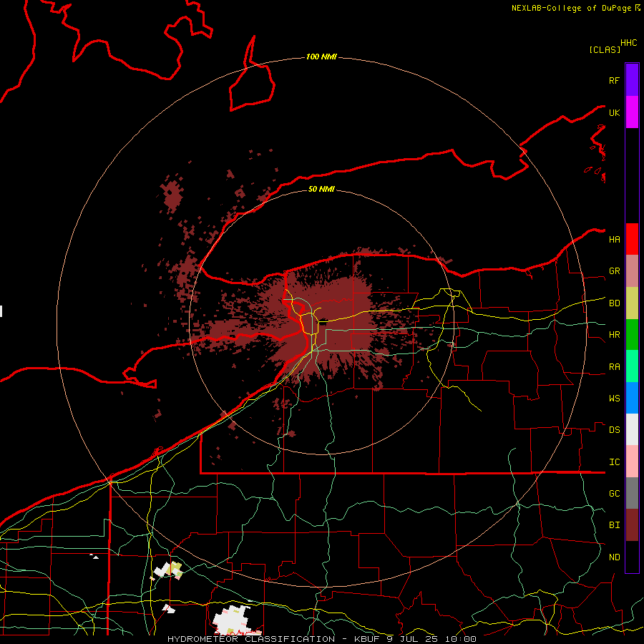Click the IC legend label
This screenshot has width=644, height=644.
(614, 462)
